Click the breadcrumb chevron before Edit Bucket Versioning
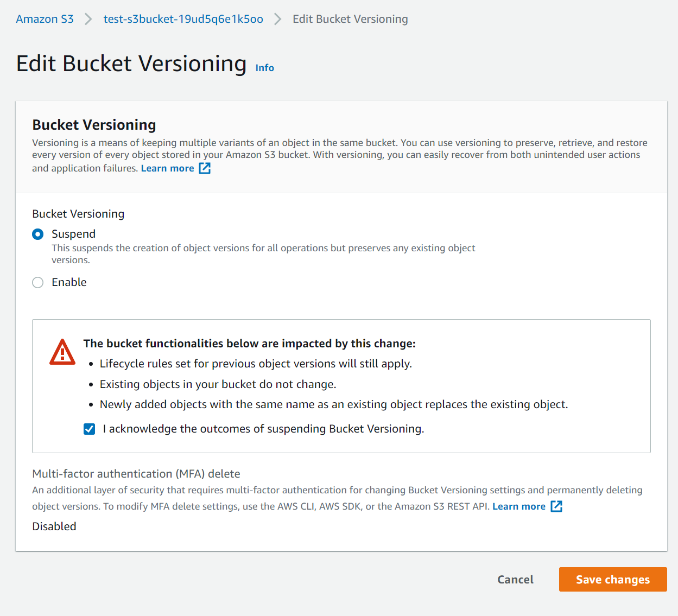This screenshot has height=616, width=678. click(278, 19)
